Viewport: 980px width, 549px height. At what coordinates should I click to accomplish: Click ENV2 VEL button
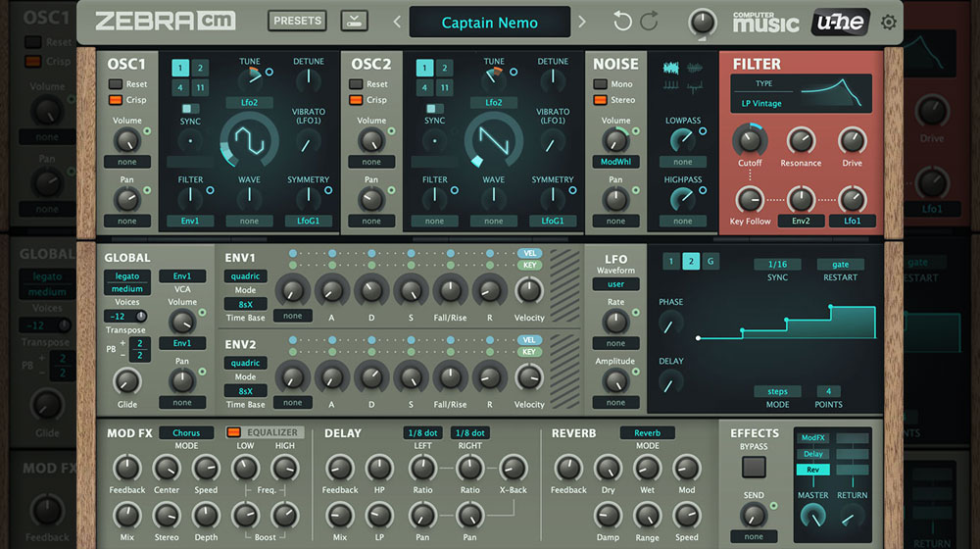(x=529, y=340)
